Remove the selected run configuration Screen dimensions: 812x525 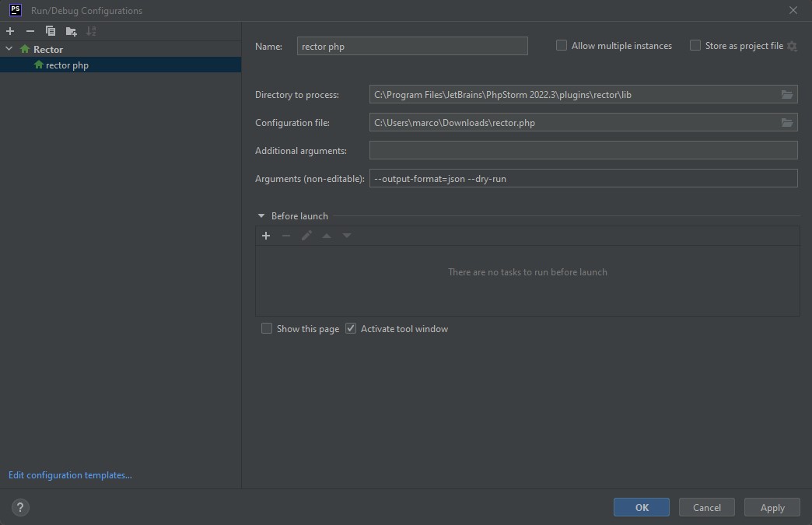coord(30,31)
